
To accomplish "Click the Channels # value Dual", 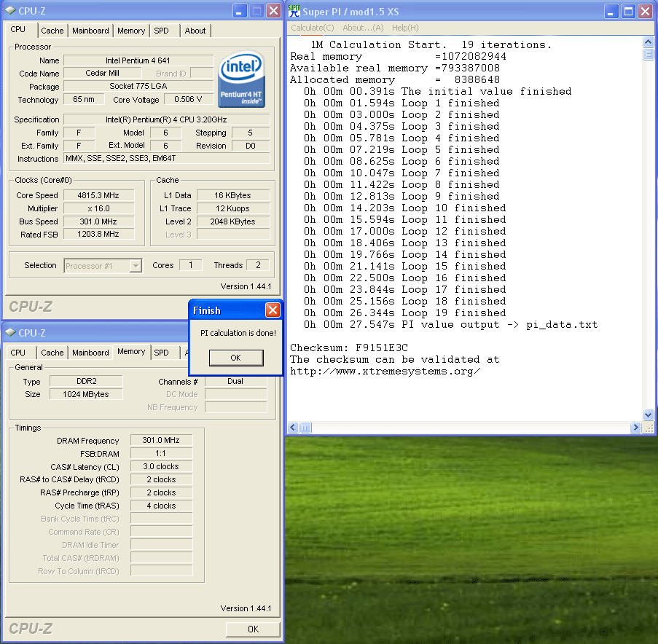I will click(235, 381).
